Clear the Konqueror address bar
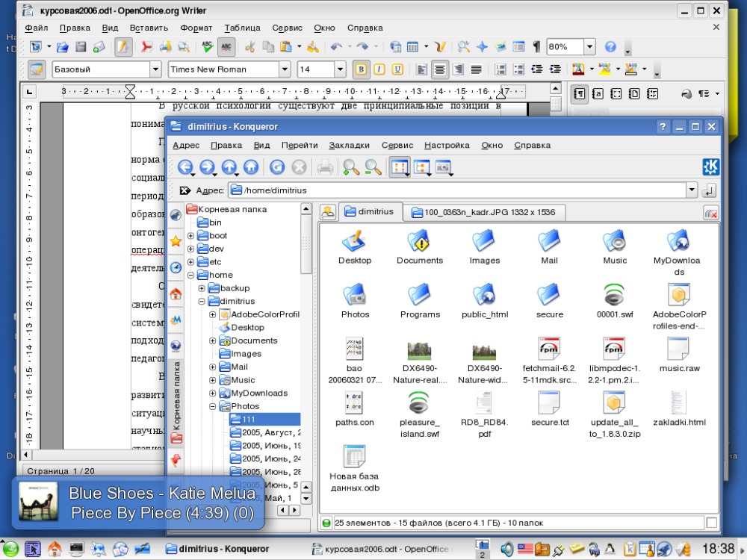Viewport: 747px width, 560px height. pos(185,190)
